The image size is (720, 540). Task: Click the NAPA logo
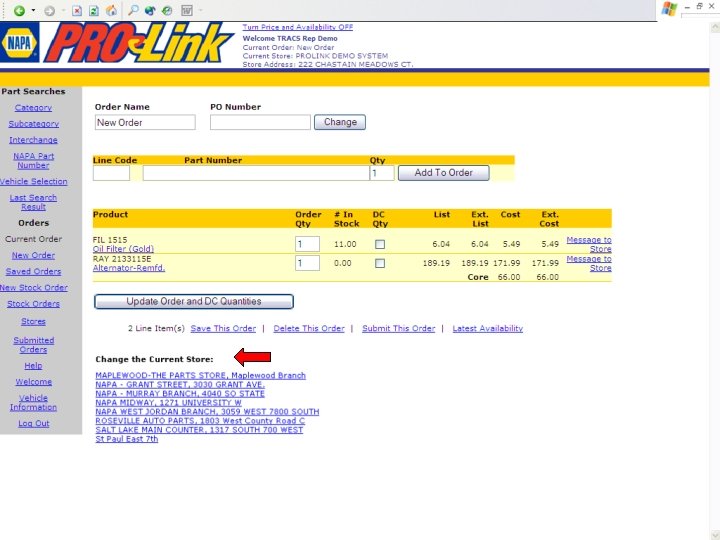19,43
